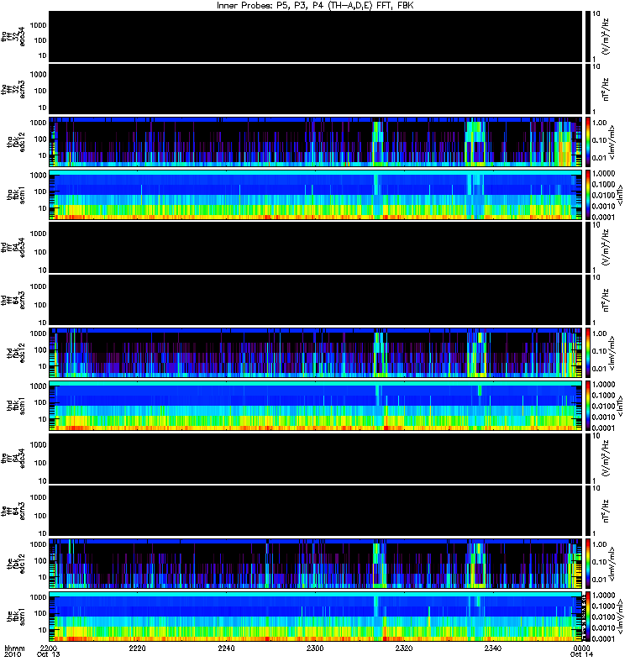Select the thd fbk edc12 spectrogram panel
Viewport: 630px width, 672px height.
point(316,353)
